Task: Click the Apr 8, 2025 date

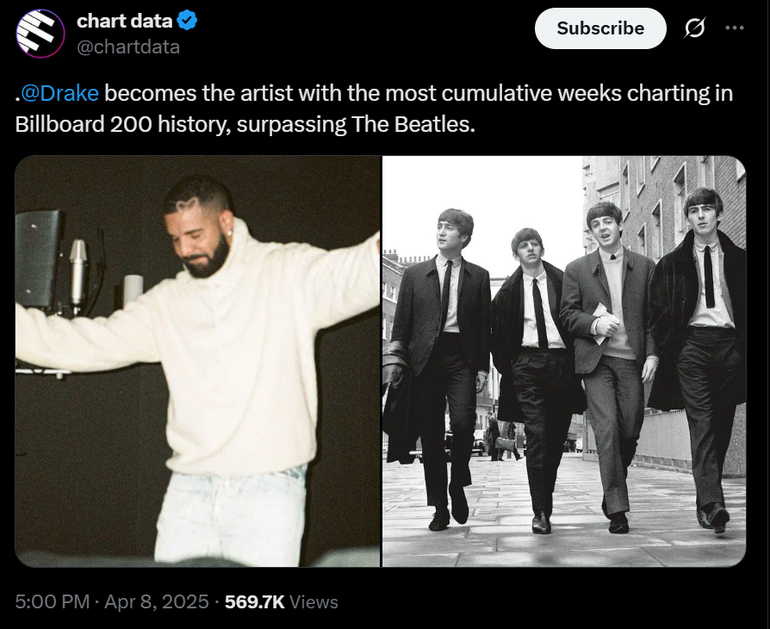Action: click(x=156, y=602)
